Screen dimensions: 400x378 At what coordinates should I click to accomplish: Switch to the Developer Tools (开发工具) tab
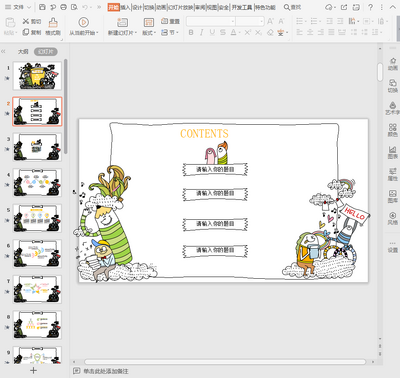(x=242, y=7)
